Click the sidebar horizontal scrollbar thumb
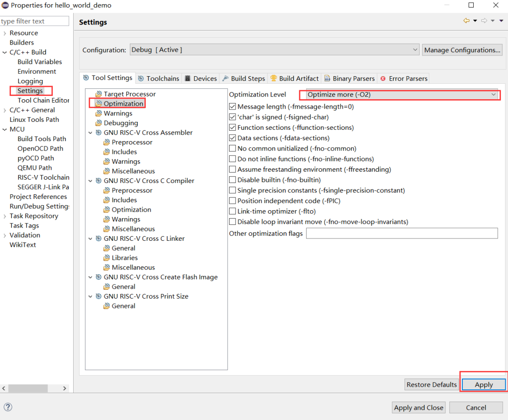 click(x=28, y=388)
